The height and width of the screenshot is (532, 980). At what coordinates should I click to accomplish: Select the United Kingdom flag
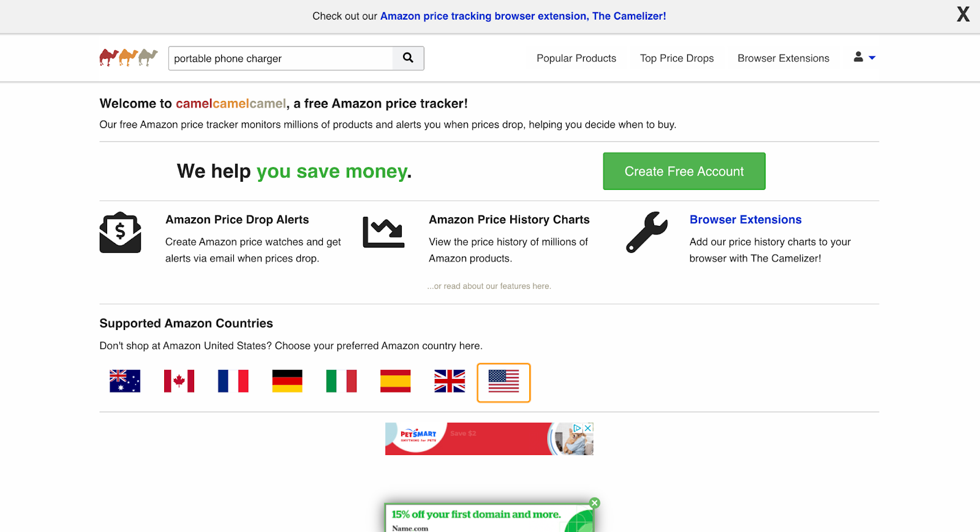449,380
